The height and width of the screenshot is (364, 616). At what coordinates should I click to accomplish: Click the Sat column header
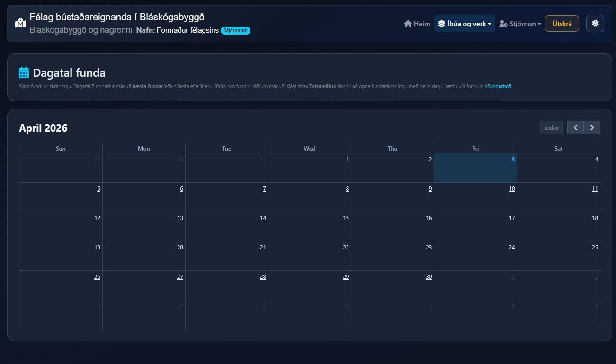(x=558, y=149)
